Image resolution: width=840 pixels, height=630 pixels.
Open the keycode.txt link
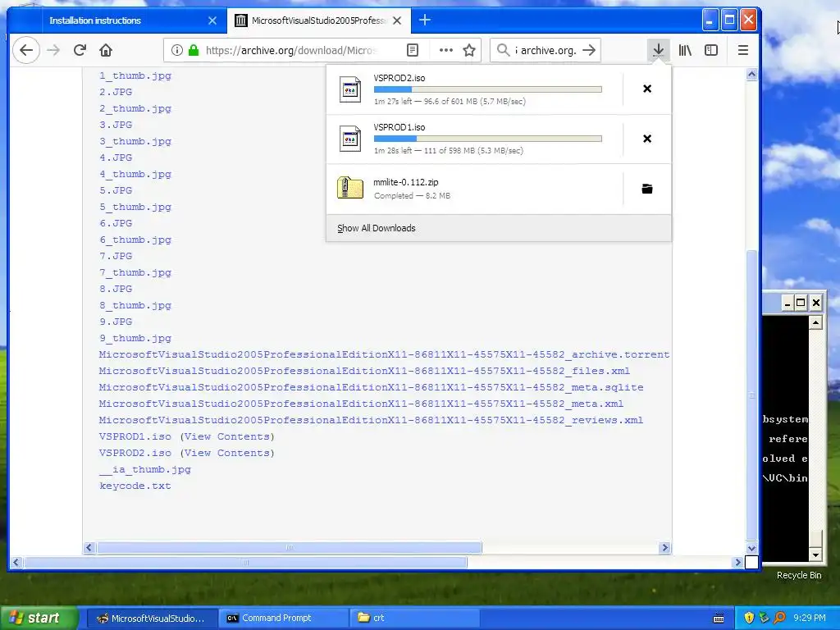click(135, 486)
